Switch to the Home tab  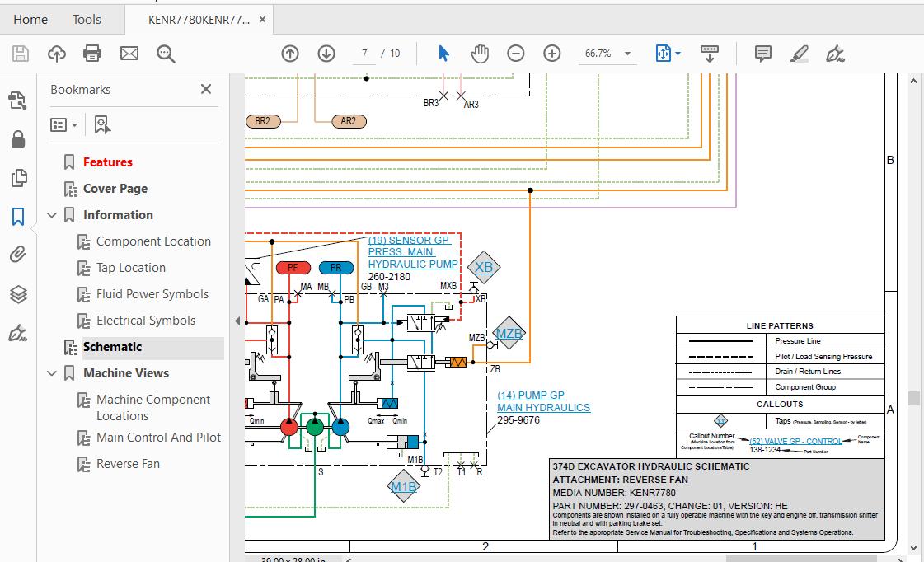click(30, 20)
